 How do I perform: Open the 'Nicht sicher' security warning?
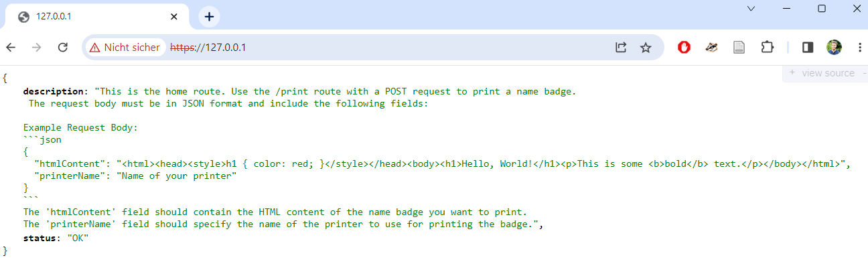(125, 48)
